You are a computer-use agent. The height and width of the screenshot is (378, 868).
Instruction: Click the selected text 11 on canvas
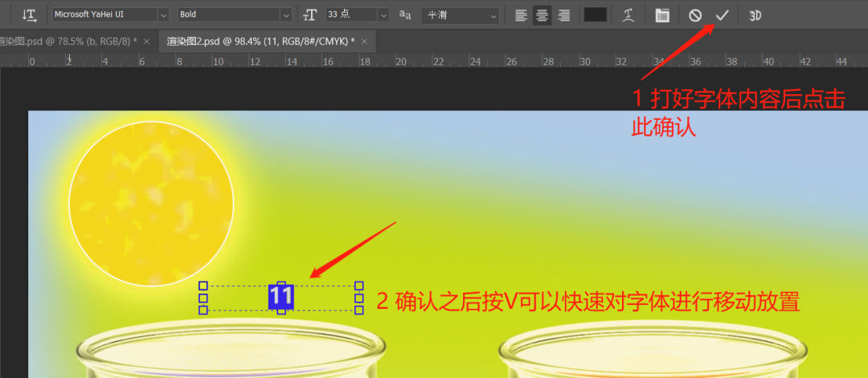click(x=280, y=297)
